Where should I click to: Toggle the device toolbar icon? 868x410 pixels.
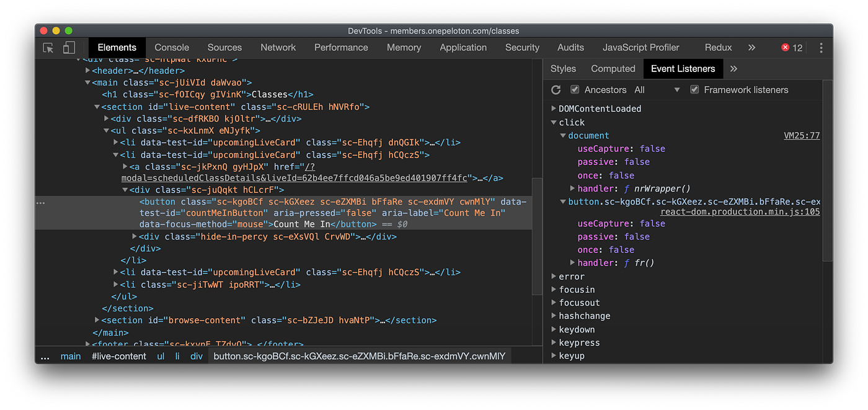click(69, 48)
